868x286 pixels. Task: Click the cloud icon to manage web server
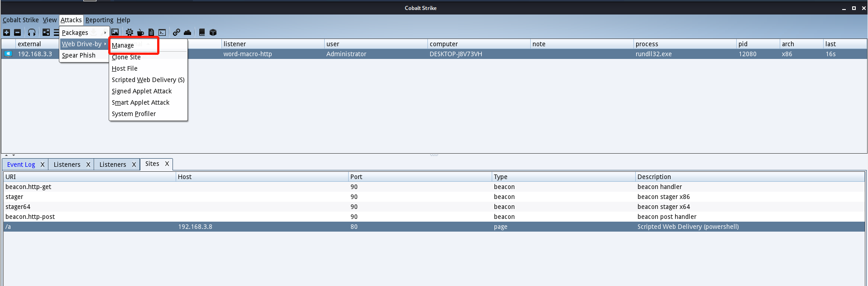(x=187, y=32)
